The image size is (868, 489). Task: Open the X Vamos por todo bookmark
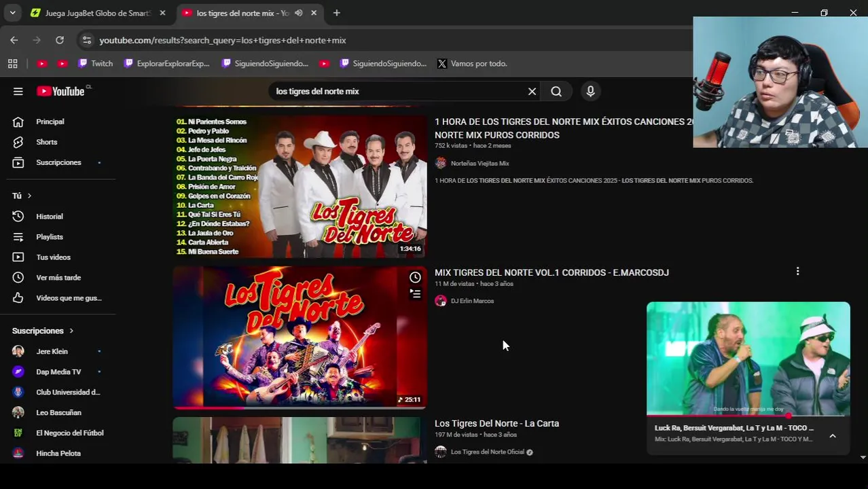click(x=472, y=63)
